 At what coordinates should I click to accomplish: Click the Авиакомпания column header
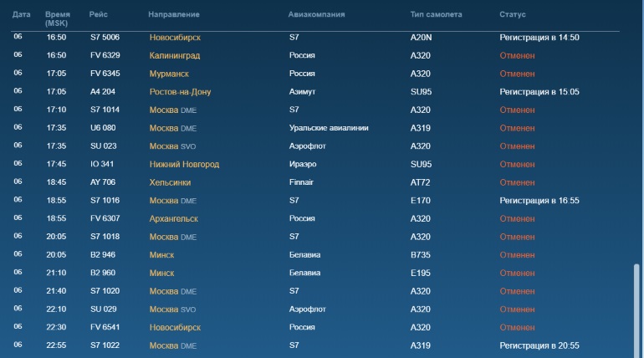pyautogui.click(x=316, y=14)
